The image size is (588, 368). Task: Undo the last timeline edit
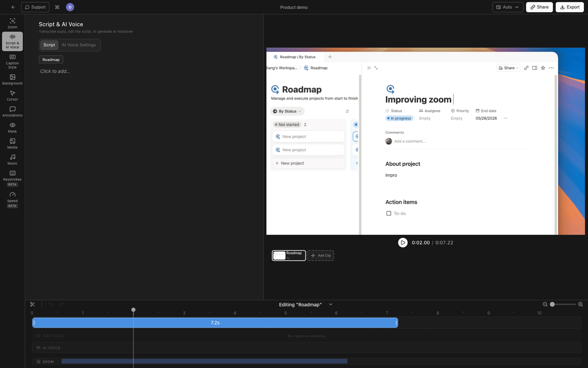click(x=51, y=304)
